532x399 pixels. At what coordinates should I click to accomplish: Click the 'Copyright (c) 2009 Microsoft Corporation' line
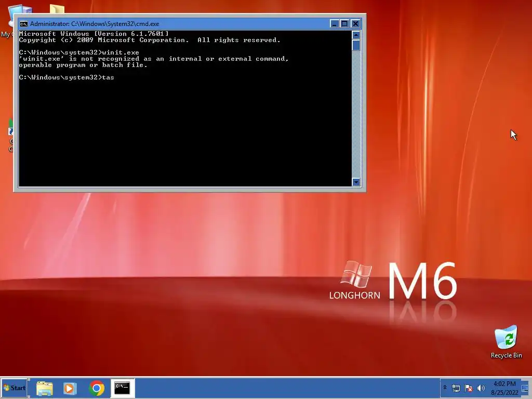[x=150, y=40]
